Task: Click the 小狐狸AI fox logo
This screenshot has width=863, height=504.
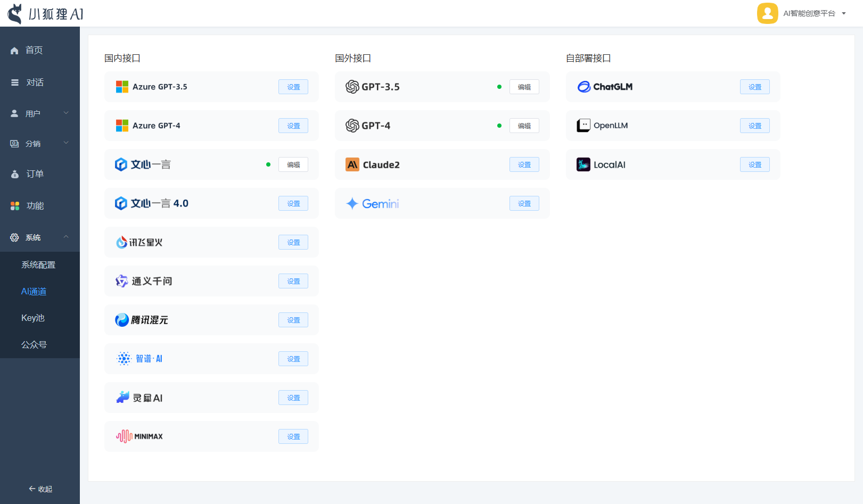Action: coord(15,14)
